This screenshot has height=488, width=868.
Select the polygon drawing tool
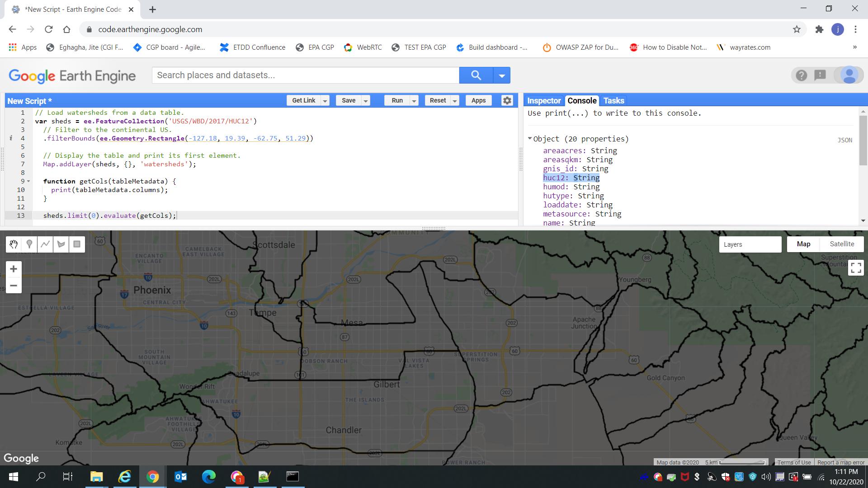(61, 244)
